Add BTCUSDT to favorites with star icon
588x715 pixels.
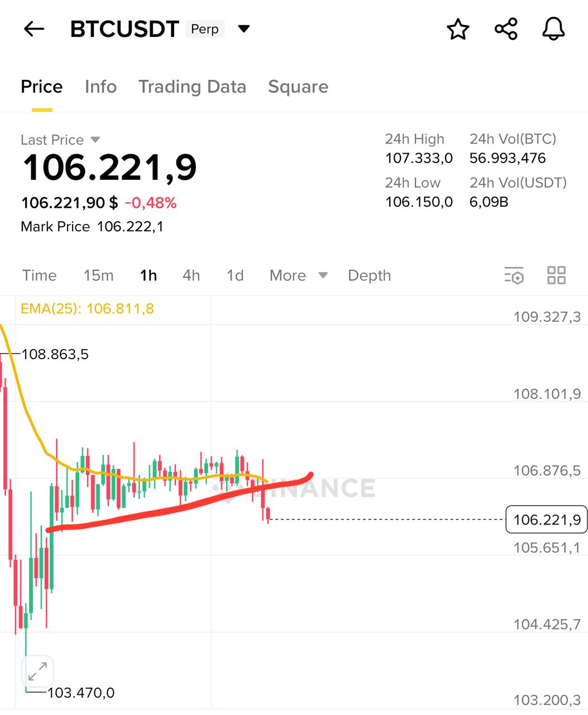[x=458, y=29]
